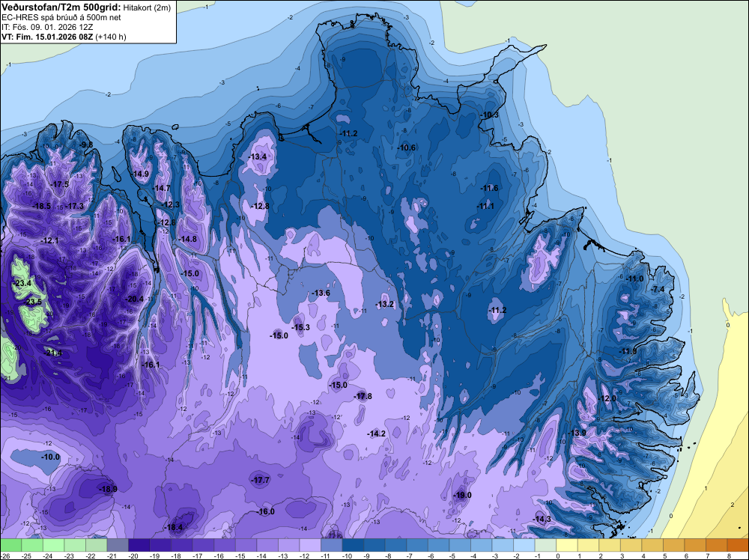Click the -17.3 temperature label

[74, 206]
